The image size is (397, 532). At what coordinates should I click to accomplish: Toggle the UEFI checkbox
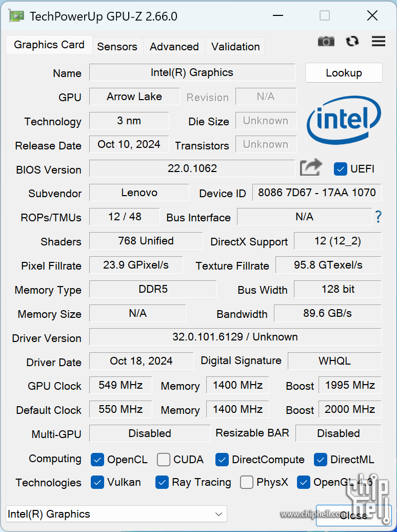(340, 168)
